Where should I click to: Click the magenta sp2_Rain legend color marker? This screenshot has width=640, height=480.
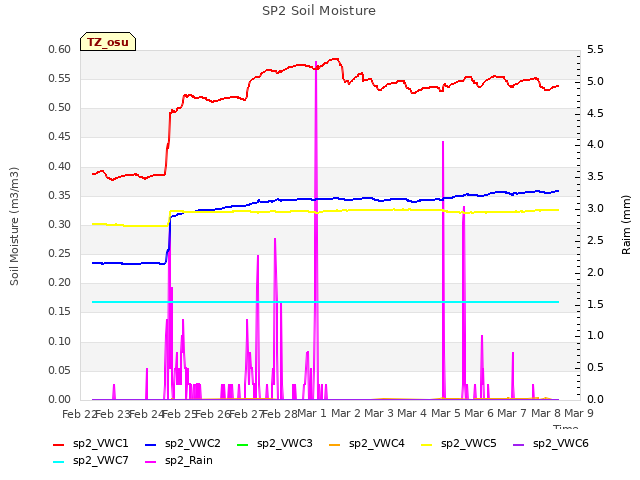click(151, 462)
